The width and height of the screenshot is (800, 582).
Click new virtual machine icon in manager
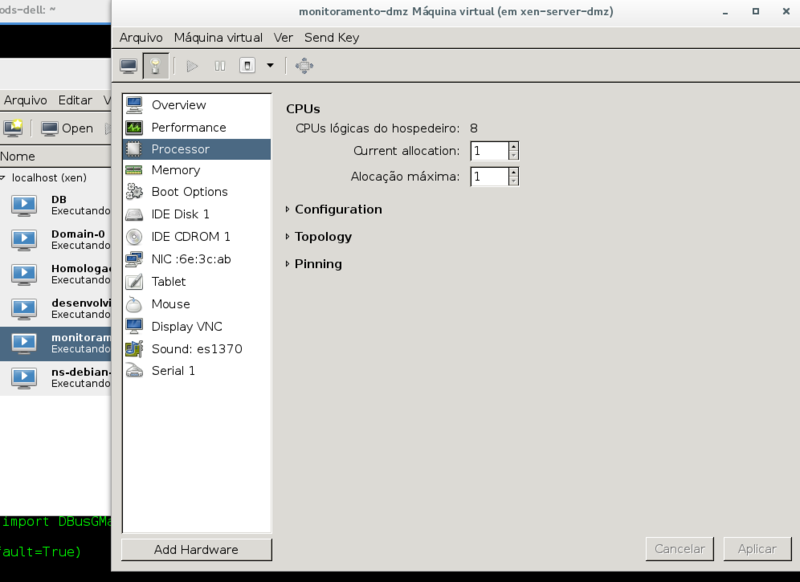point(13,128)
